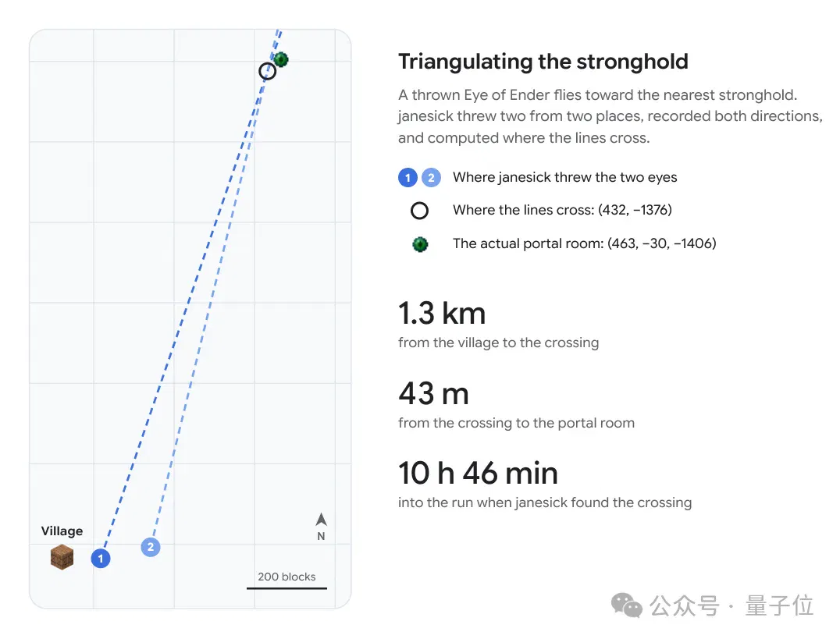Select map marker 1 throw point
840x639 pixels.
click(x=100, y=559)
